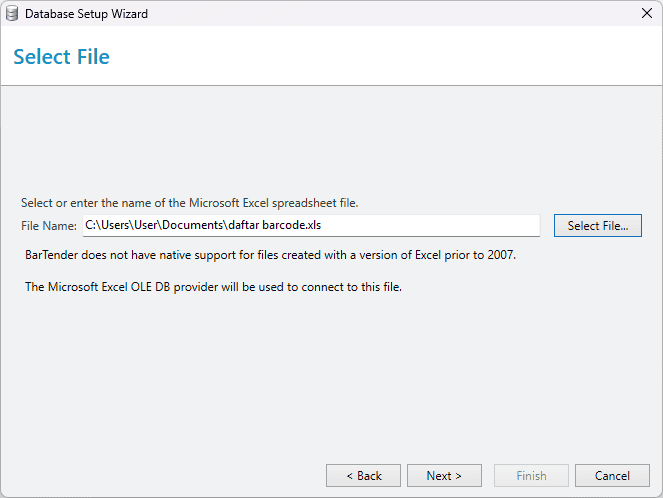This screenshot has width=663, height=498.
Task: Click the Excel spreadsheet instruction sentence
Action: (189, 203)
